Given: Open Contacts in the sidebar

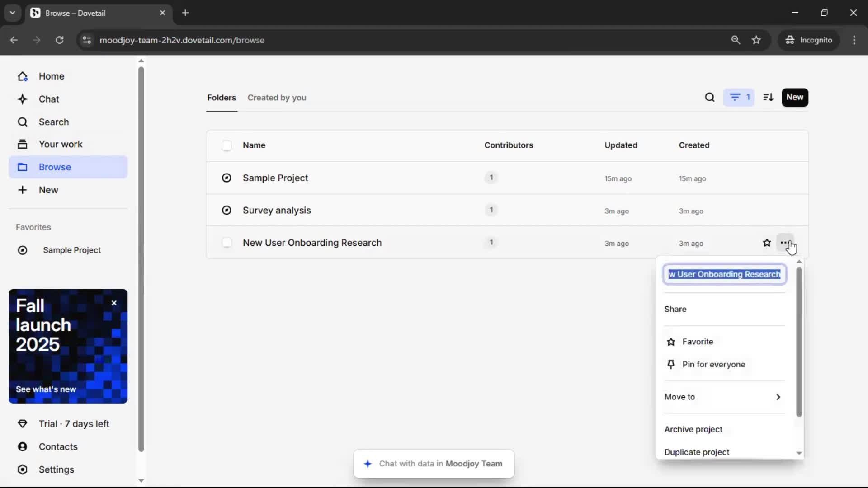Looking at the screenshot, I should (x=58, y=446).
